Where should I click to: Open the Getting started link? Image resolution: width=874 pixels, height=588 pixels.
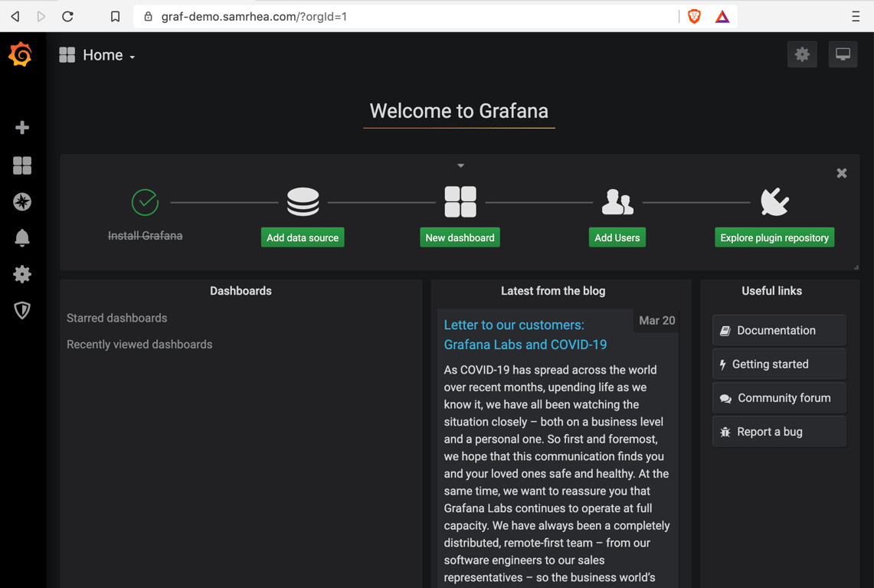pos(779,364)
